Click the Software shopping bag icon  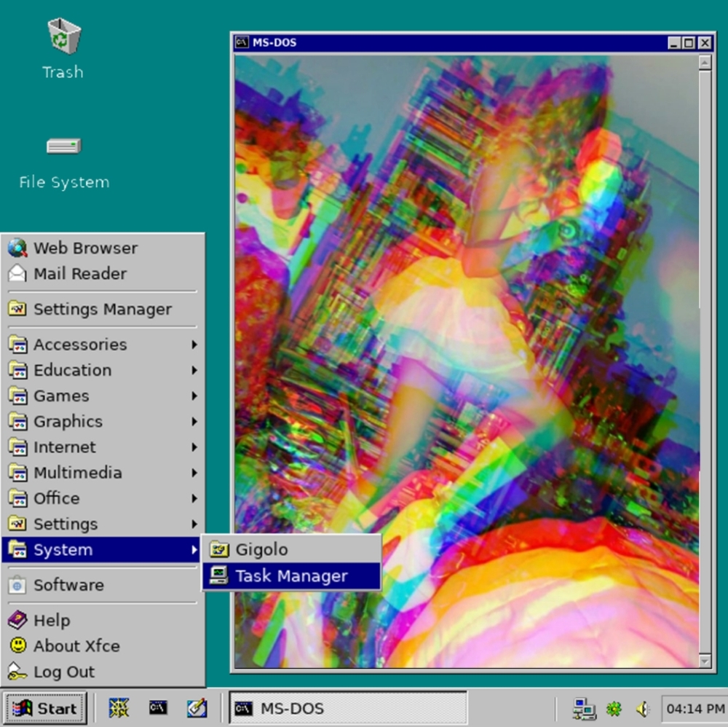[x=17, y=586]
